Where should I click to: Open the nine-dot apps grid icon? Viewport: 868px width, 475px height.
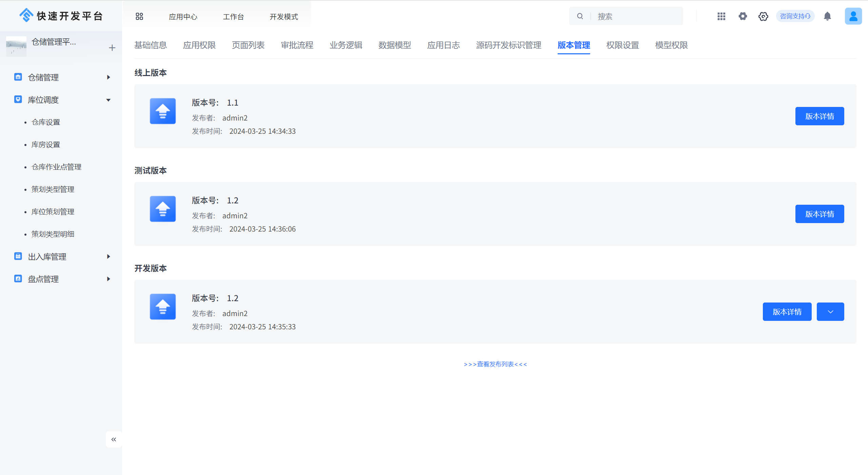pyautogui.click(x=721, y=16)
